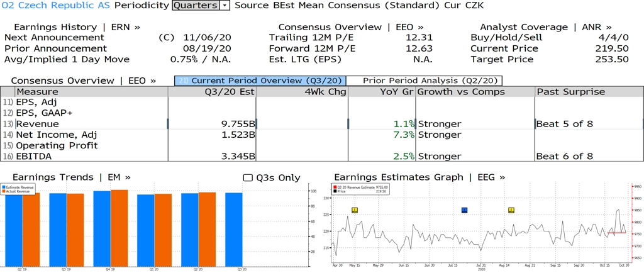The width and height of the screenshot is (644, 273).
Task: Select the 11) EPS, Adj row
Action: pyautogui.click(x=321, y=103)
